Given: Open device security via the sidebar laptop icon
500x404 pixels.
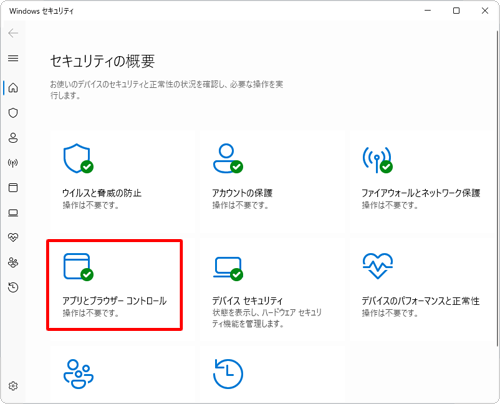Looking at the screenshot, I should coord(13,213).
